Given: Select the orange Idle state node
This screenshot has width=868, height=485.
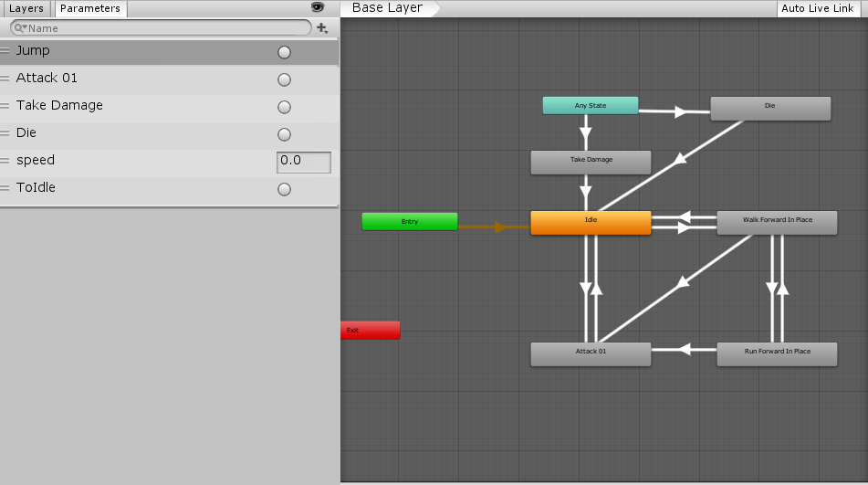Looking at the screenshot, I should coord(591,222).
